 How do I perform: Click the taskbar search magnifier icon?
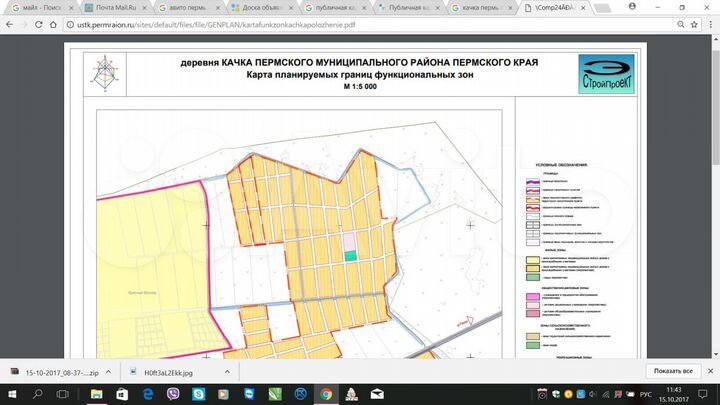[39, 395]
